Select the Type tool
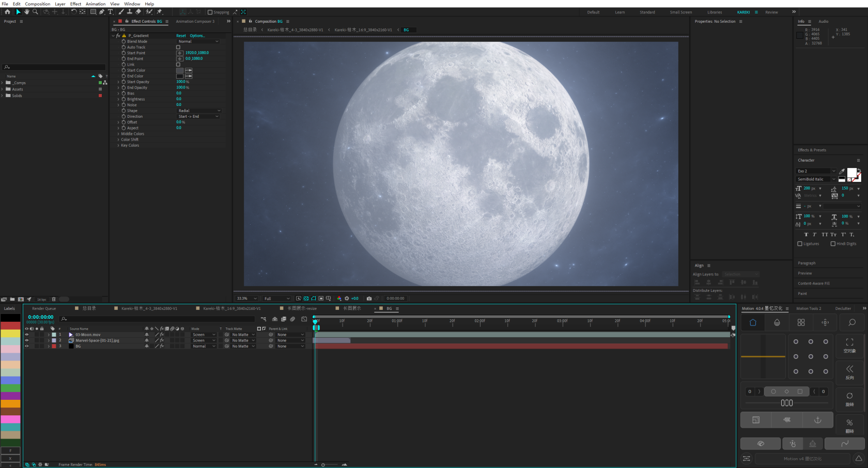 point(110,12)
